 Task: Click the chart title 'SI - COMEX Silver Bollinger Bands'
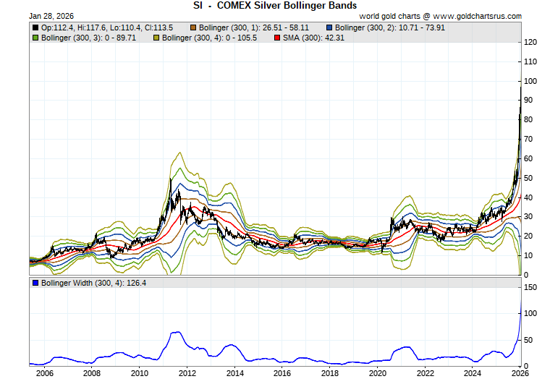[x=275, y=6]
